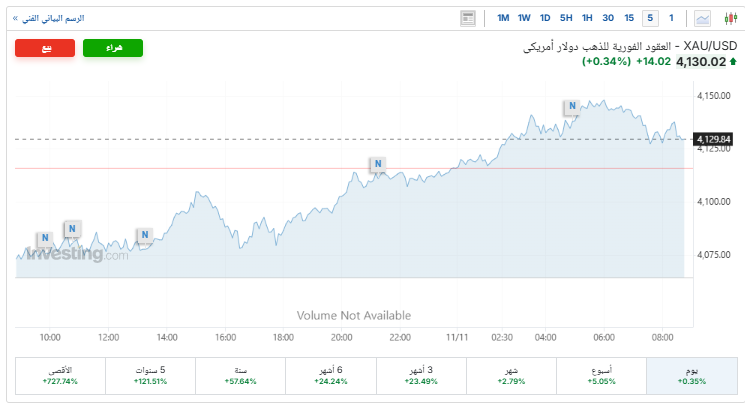
Task: Toggle the news display icon in toolbar
Action: pyautogui.click(x=468, y=18)
